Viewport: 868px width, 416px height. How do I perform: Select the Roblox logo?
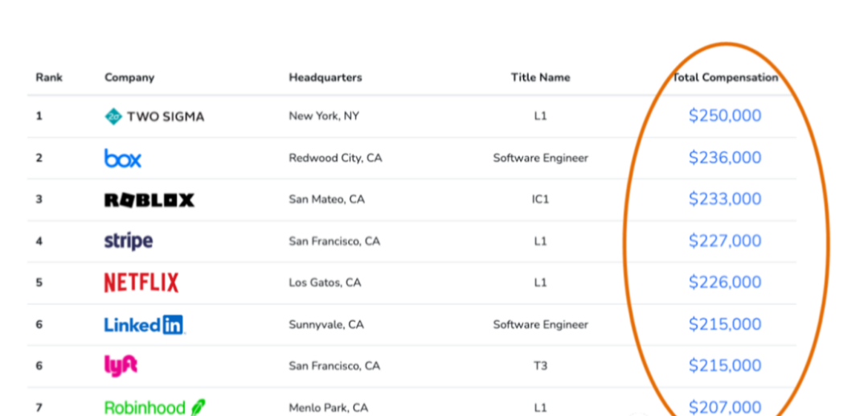point(149,200)
